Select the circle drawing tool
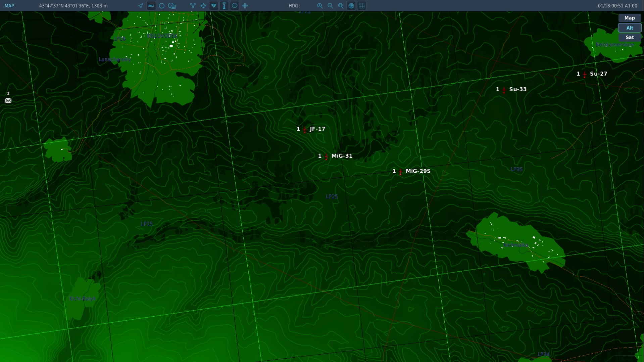644x362 pixels. click(x=162, y=6)
